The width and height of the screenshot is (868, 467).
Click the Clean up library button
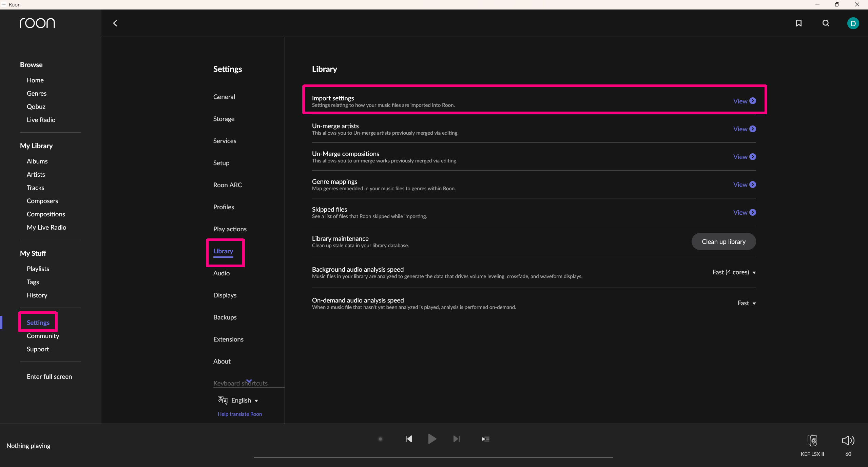pos(724,241)
